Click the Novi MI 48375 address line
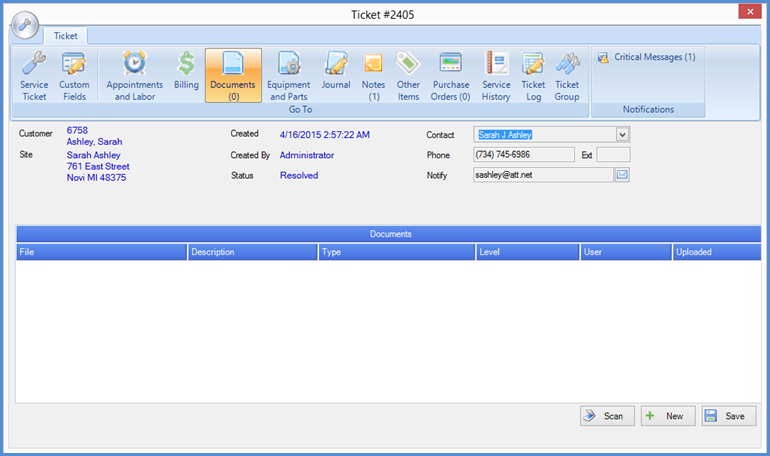The height and width of the screenshot is (456, 770). click(96, 178)
